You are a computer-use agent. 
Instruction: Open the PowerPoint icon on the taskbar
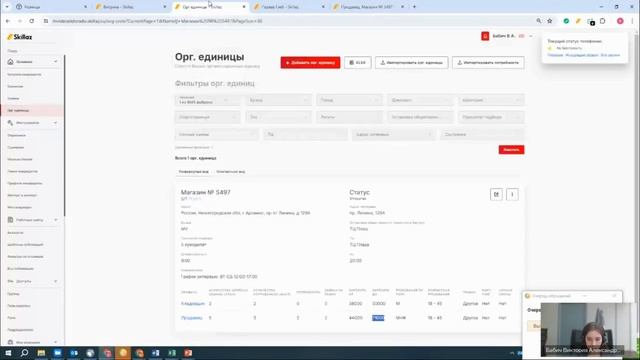(x=188, y=353)
